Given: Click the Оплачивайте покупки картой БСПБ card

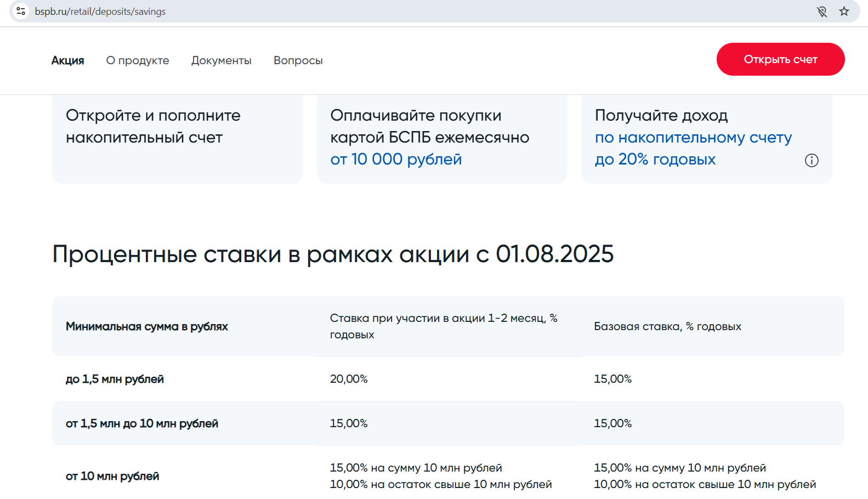Looking at the screenshot, I should coord(442,139).
